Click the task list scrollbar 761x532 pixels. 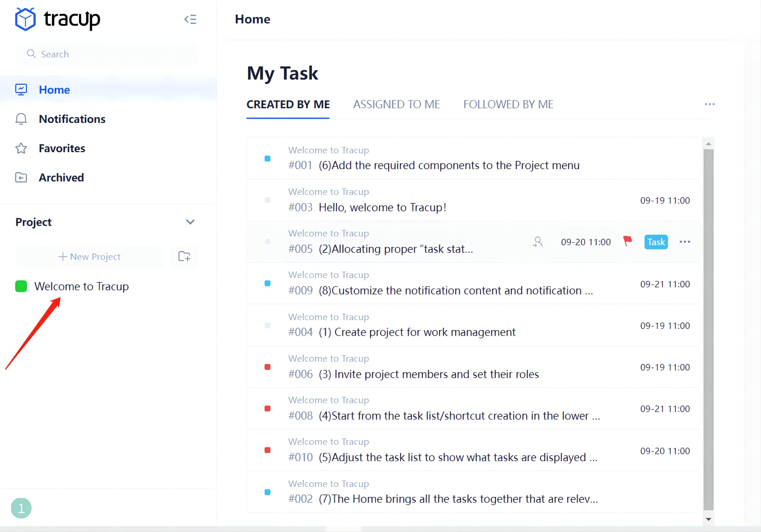point(708,332)
